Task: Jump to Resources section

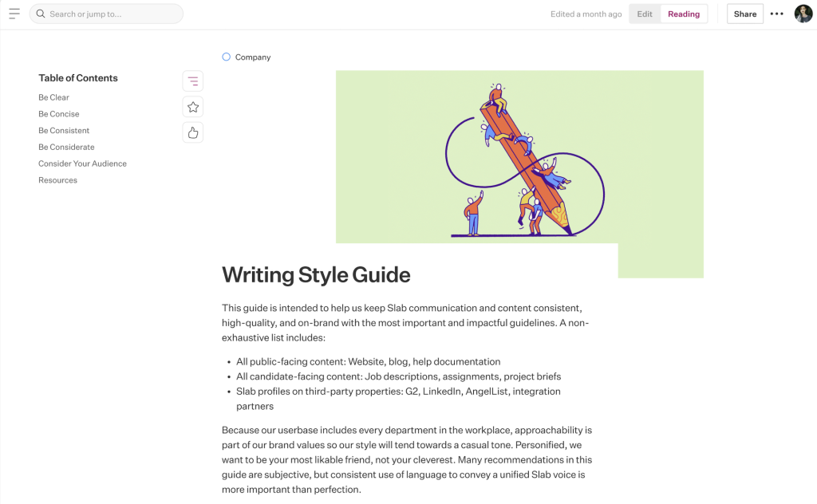Action: [57, 180]
